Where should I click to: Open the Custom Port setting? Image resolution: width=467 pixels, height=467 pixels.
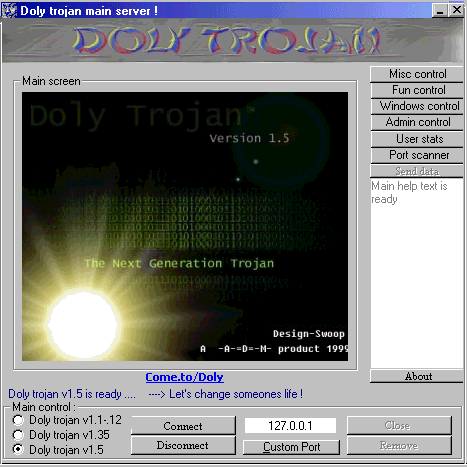click(x=292, y=447)
